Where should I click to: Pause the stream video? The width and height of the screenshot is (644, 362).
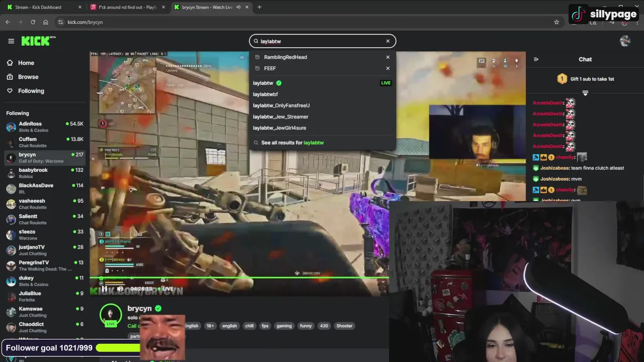[x=104, y=289]
